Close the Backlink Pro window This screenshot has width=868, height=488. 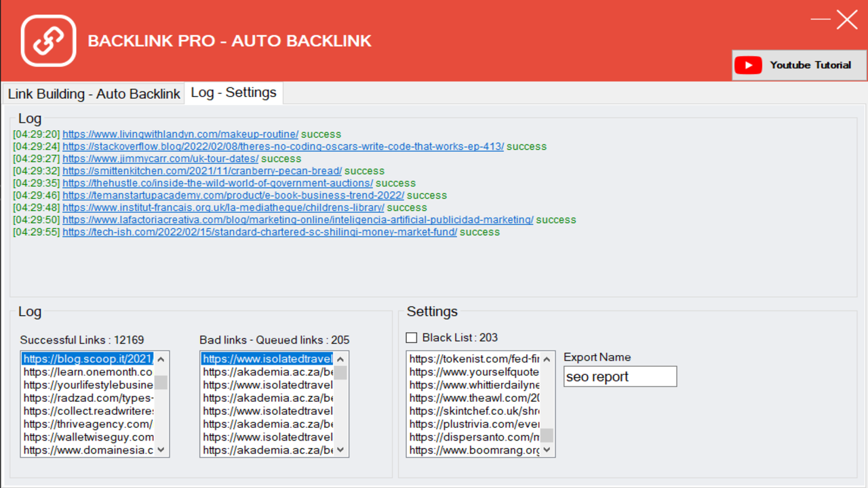tap(847, 20)
